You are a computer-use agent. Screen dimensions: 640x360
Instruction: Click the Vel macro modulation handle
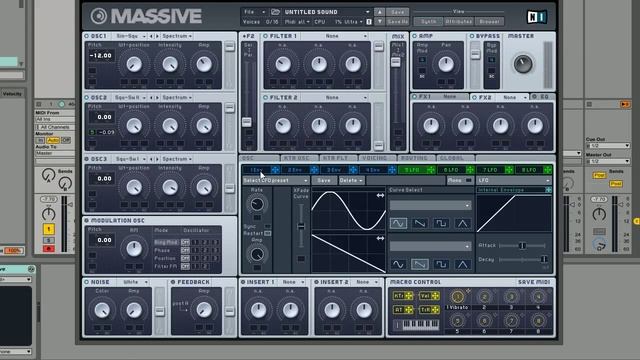click(x=436, y=296)
